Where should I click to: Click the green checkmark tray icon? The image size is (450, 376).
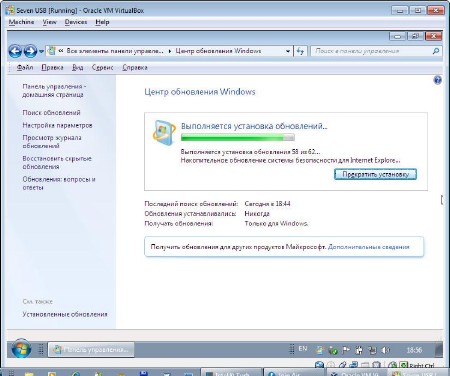[333, 350]
